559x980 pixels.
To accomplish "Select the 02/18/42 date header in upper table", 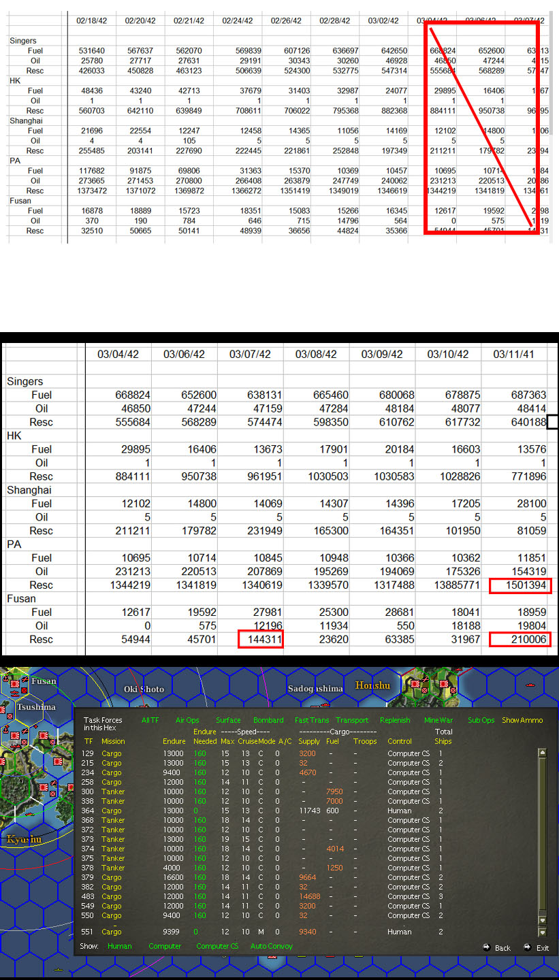I will pyautogui.click(x=92, y=20).
